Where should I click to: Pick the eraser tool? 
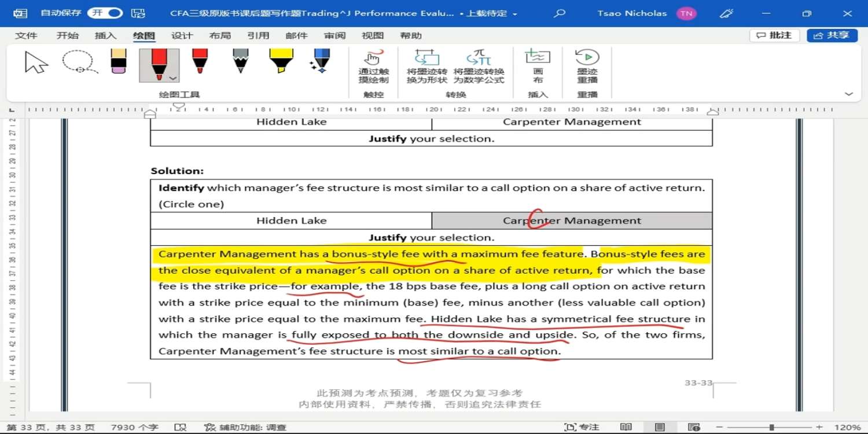(x=118, y=61)
